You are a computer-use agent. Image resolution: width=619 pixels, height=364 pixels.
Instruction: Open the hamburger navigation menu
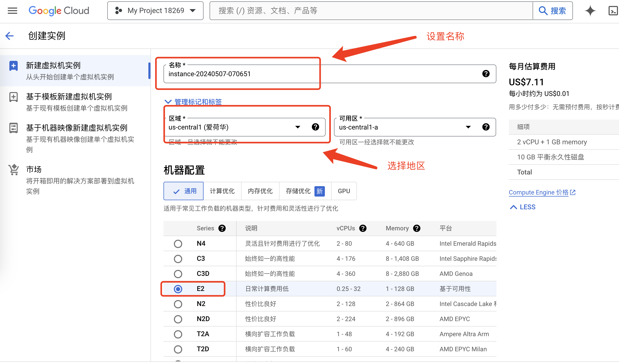click(12, 11)
